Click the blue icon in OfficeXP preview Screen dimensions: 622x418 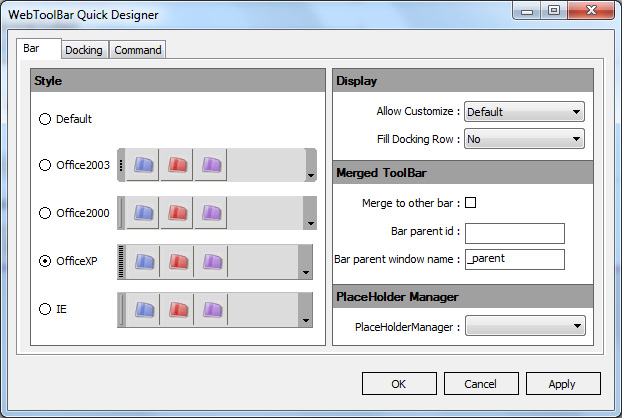click(143, 261)
